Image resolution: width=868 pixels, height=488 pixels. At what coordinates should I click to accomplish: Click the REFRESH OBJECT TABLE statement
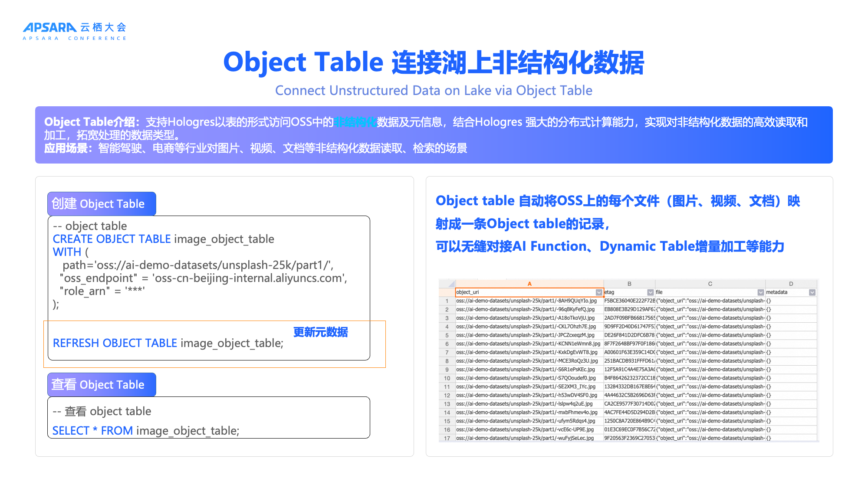168,343
